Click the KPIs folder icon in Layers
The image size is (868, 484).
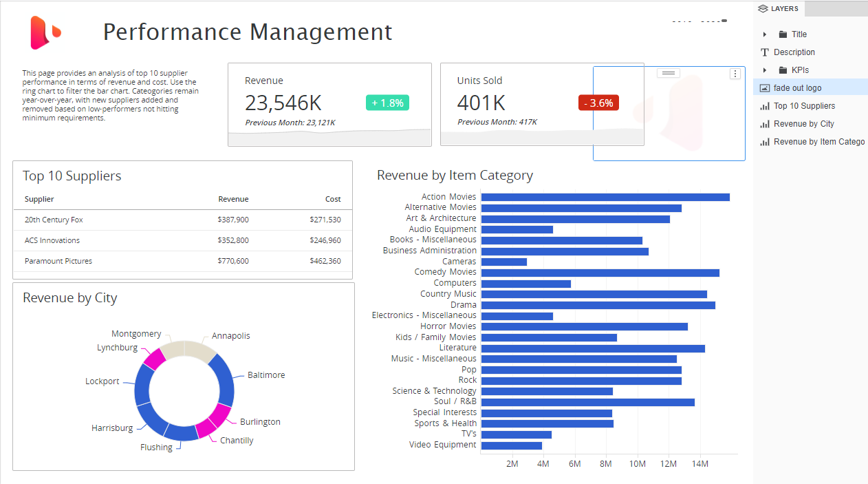783,70
